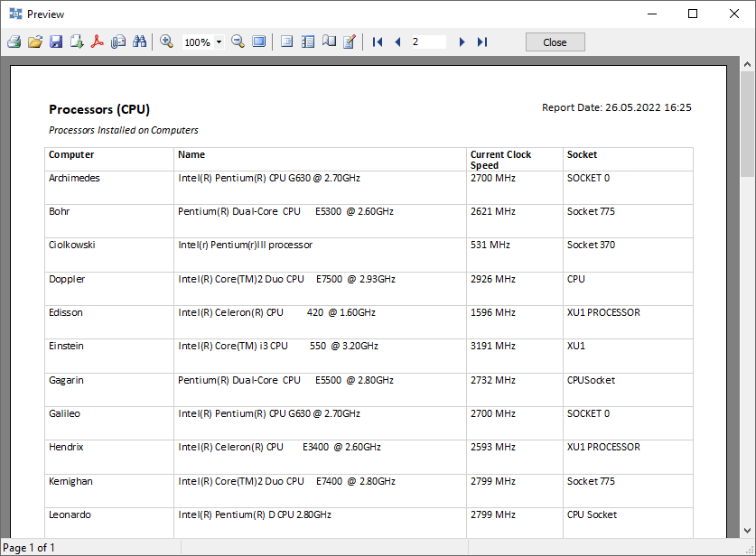Click the vertical scrollbar thumb
Image resolution: width=756 pixels, height=556 pixels.
point(747,125)
